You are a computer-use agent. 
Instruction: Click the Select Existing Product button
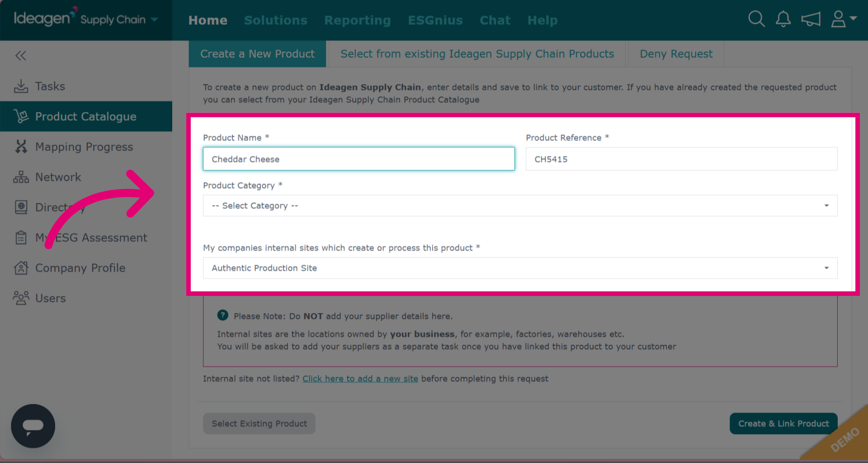[259, 424]
